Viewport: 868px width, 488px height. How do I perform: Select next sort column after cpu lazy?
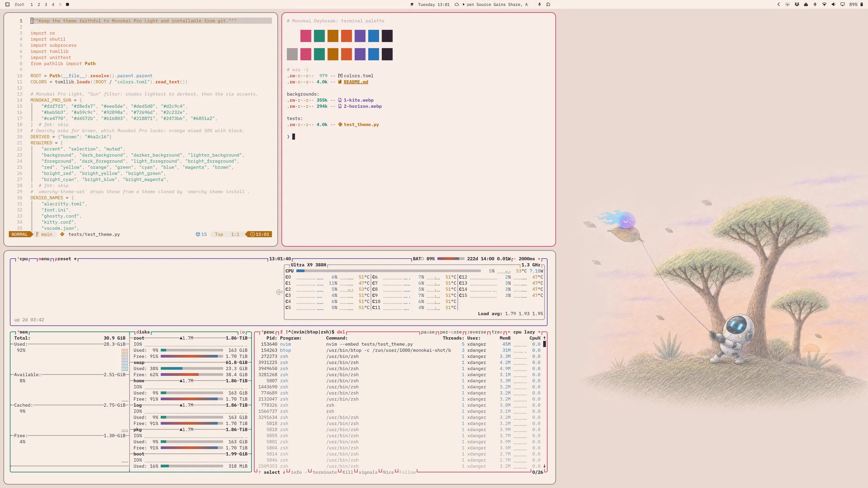point(539,332)
